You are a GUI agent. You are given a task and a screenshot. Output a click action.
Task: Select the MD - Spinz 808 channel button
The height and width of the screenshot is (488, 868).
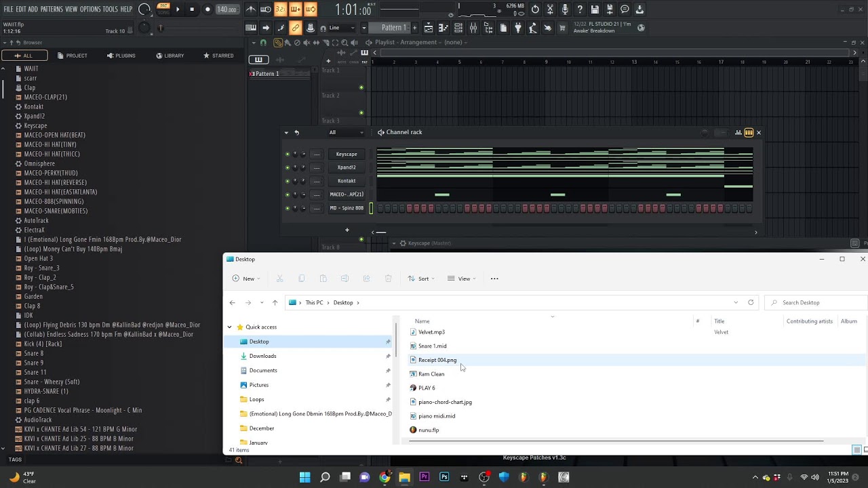(x=347, y=208)
